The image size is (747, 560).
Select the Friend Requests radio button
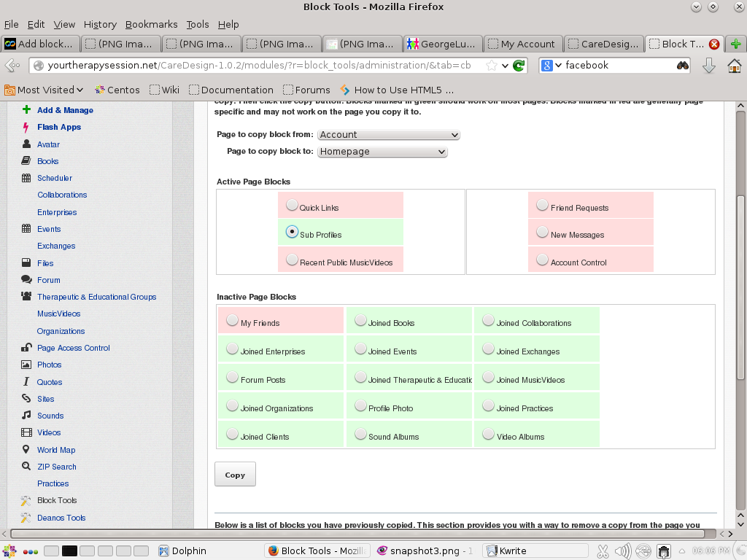pyautogui.click(x=542, y=205)
